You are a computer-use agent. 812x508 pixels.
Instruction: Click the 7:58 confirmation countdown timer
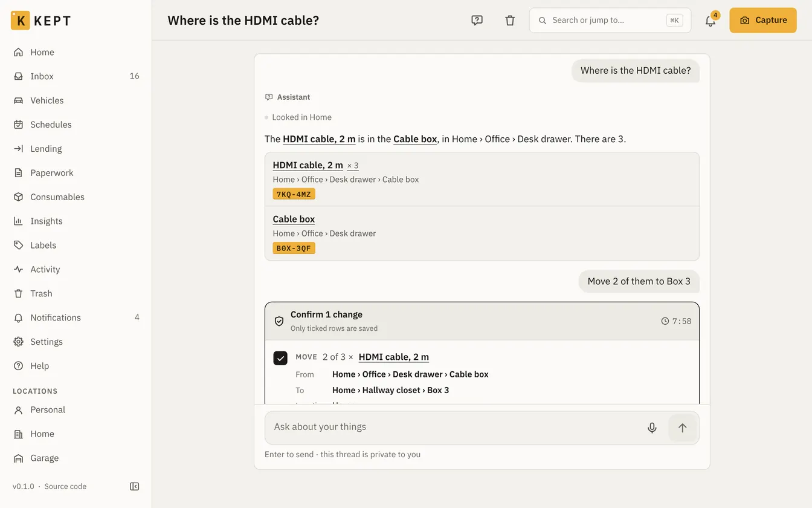point(676,321)
